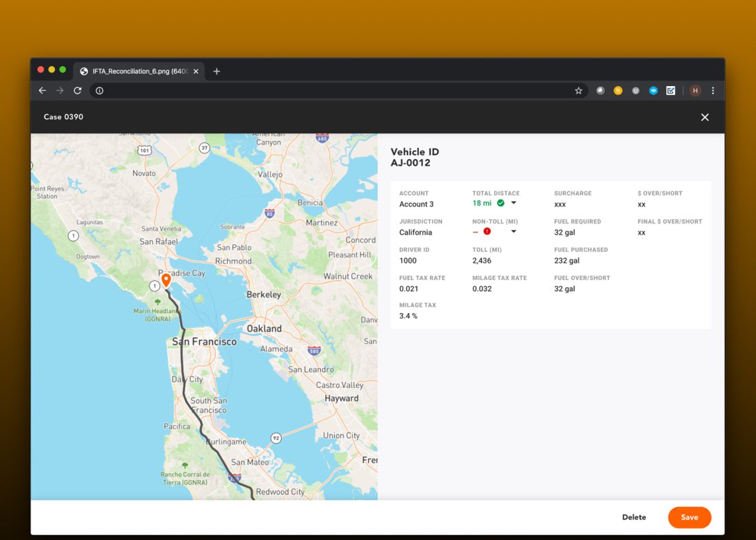Click California jurisdiction value
The width and height of the screenshot is (756, 540).
click(416, 233)
